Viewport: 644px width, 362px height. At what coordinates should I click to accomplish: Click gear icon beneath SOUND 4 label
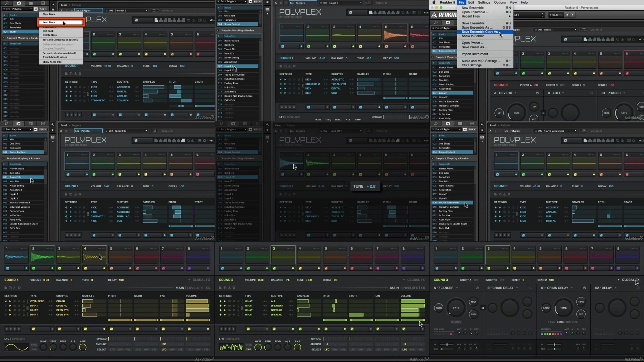coord(19,288)
